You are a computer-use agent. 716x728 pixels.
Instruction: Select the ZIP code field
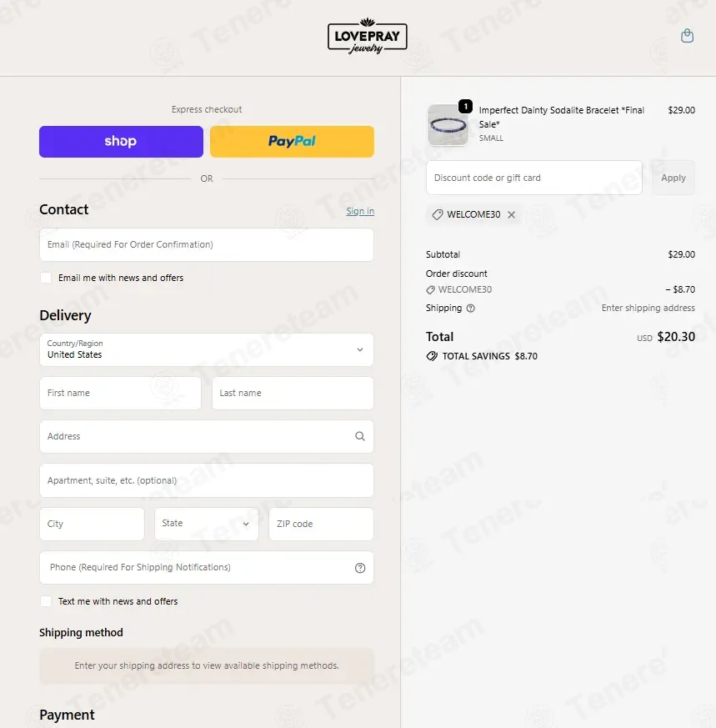321,524
